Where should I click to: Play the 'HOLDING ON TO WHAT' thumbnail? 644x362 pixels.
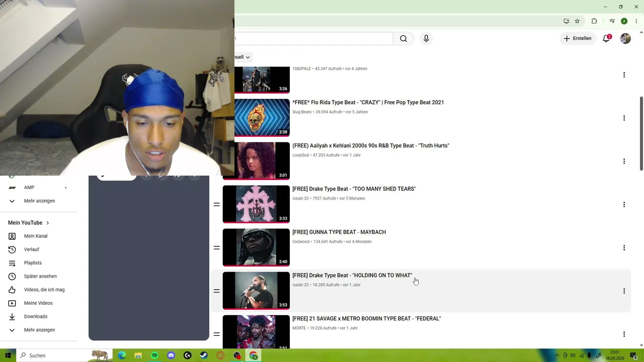tap(256, 291)
